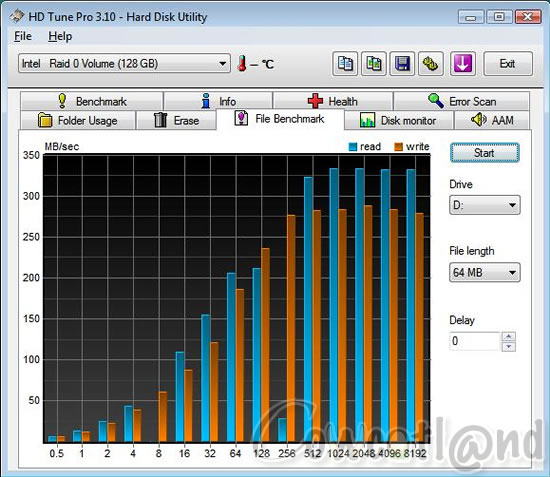Click the purple download arrow icon
The height and width of the screenshot is (477, 550).
[463, 64]
